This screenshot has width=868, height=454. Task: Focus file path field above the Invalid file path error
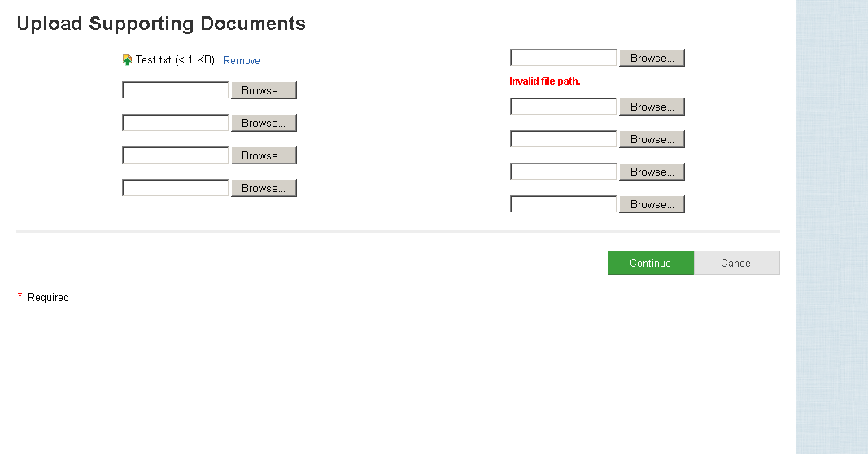(x=564, y=58)
